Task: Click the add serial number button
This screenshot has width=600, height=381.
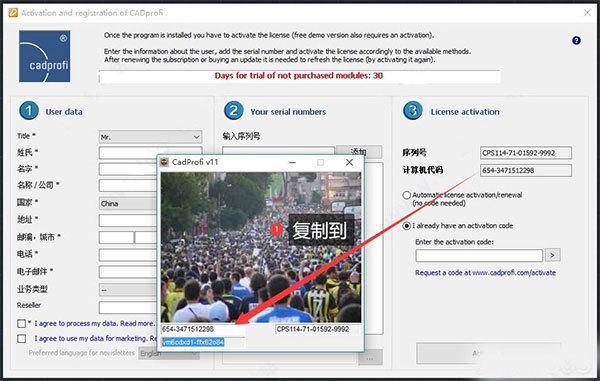Action: tap(359, 152)
